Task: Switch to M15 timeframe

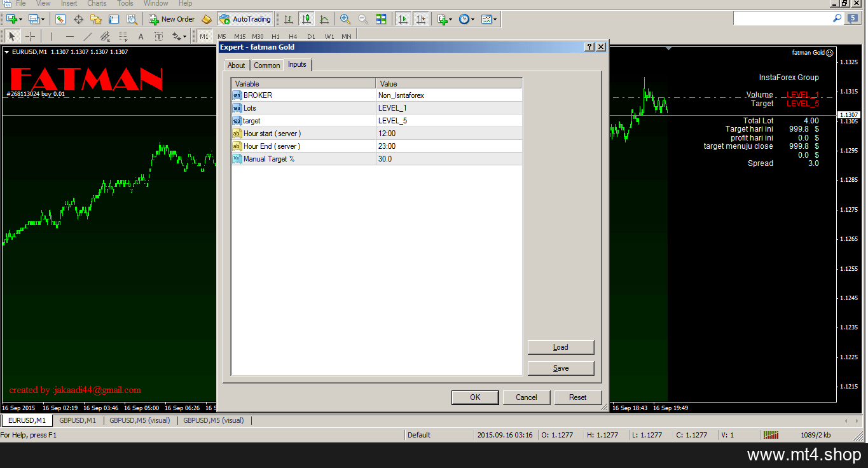Action: tap(240, 36)
